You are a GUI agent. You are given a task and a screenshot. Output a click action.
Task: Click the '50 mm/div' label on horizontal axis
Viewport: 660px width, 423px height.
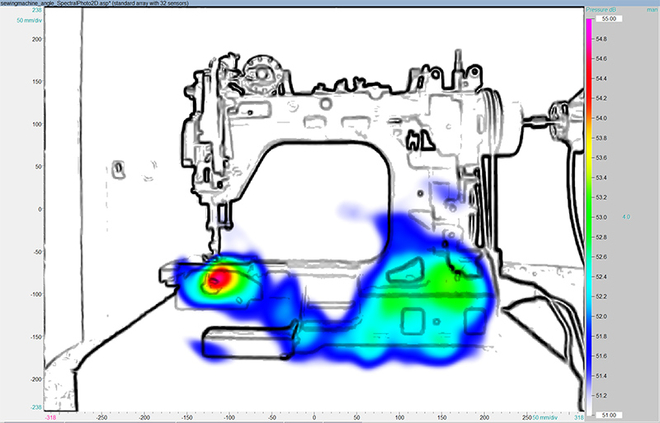click(x=546, y=416)
